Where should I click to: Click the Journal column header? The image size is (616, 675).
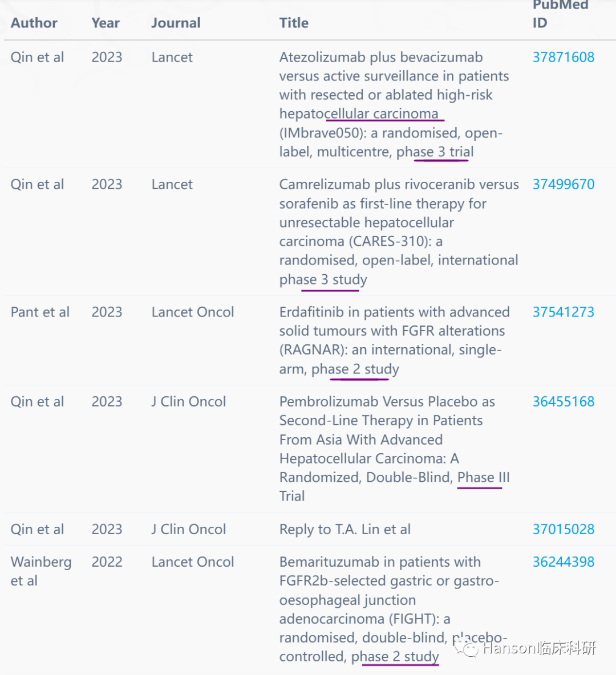tap(176, 23)
